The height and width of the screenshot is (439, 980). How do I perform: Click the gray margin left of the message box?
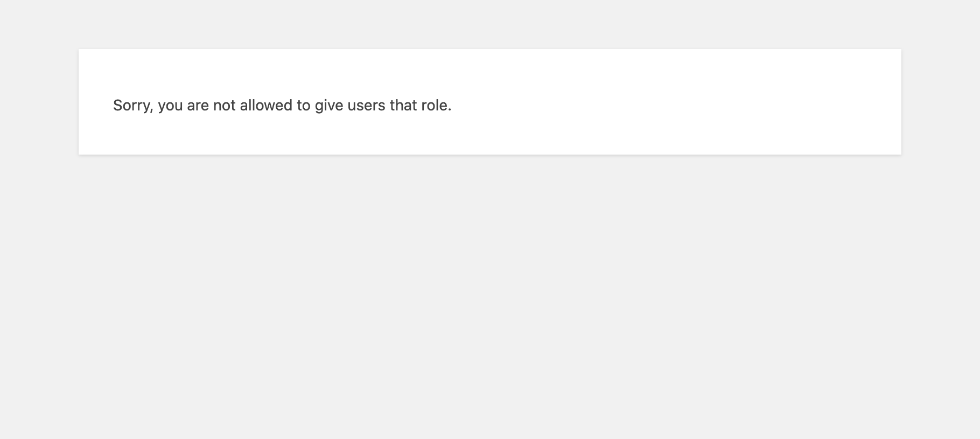[x=39, y=102]
